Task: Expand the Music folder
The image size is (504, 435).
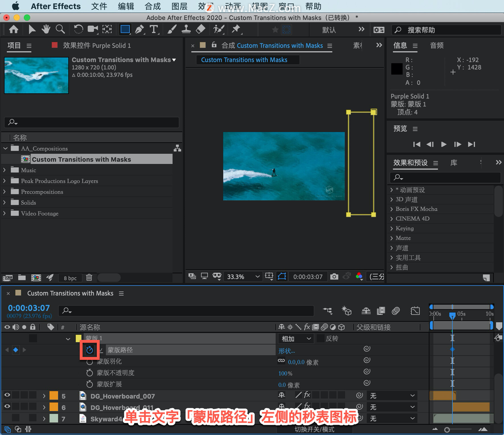Action: click(x=4, y=170)
